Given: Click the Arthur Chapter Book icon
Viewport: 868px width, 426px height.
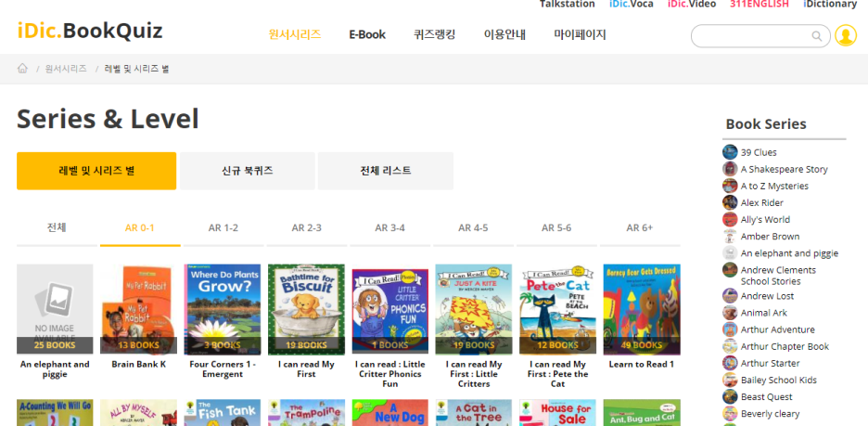Looking at the screenshot, I should [730, 346].
